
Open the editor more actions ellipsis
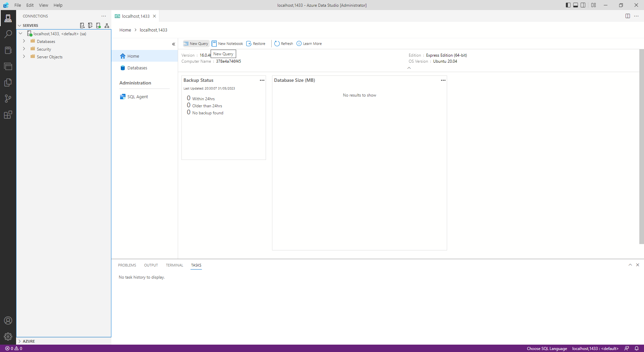tap(636, 16)
